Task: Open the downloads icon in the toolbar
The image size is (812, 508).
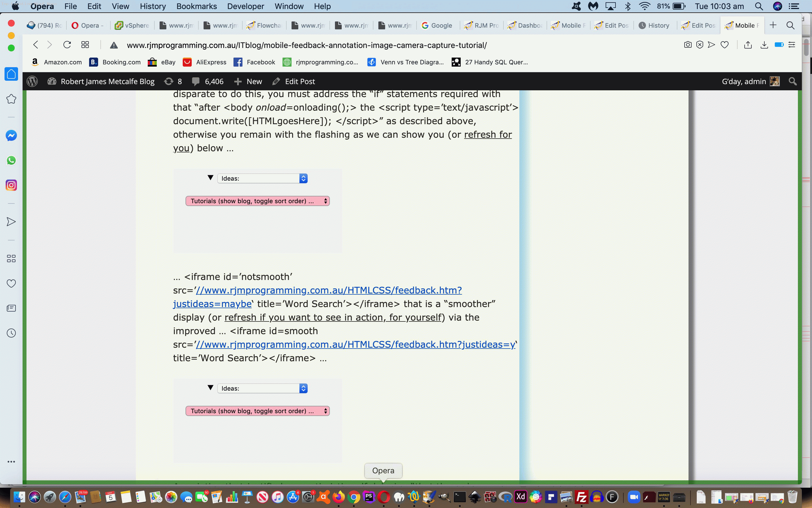Action: tap(764, 45)
